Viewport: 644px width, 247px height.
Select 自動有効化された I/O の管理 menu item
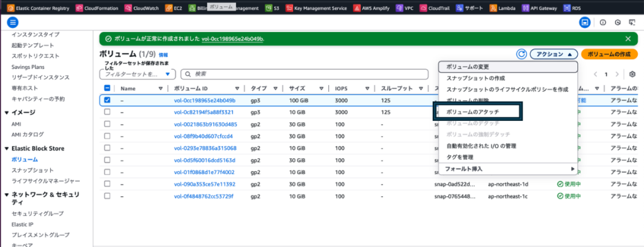508,146
